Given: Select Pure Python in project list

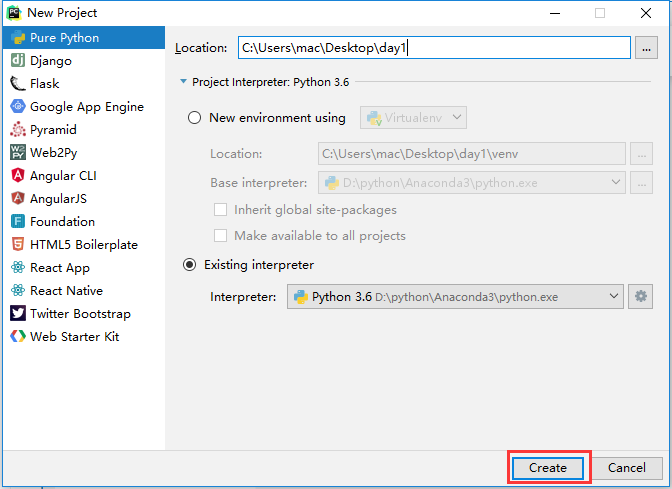Looking at the screenshot, I should [x=64, y=38].
